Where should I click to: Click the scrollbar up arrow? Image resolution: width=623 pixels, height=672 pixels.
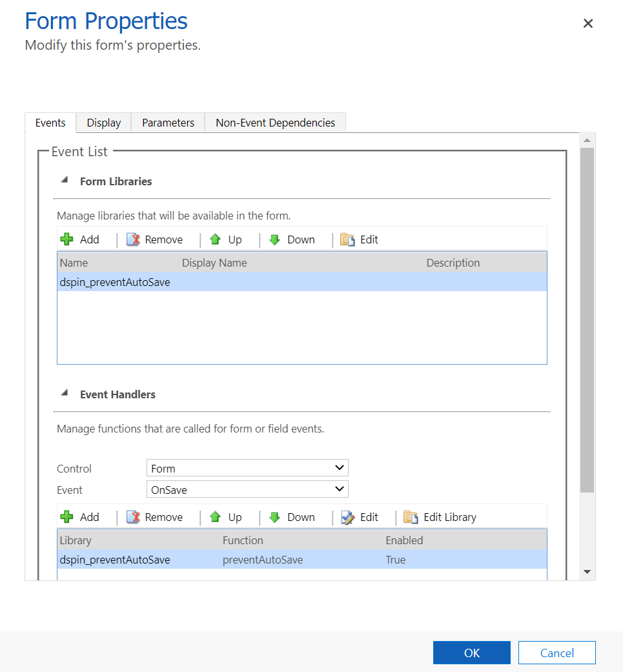[587, 140]
